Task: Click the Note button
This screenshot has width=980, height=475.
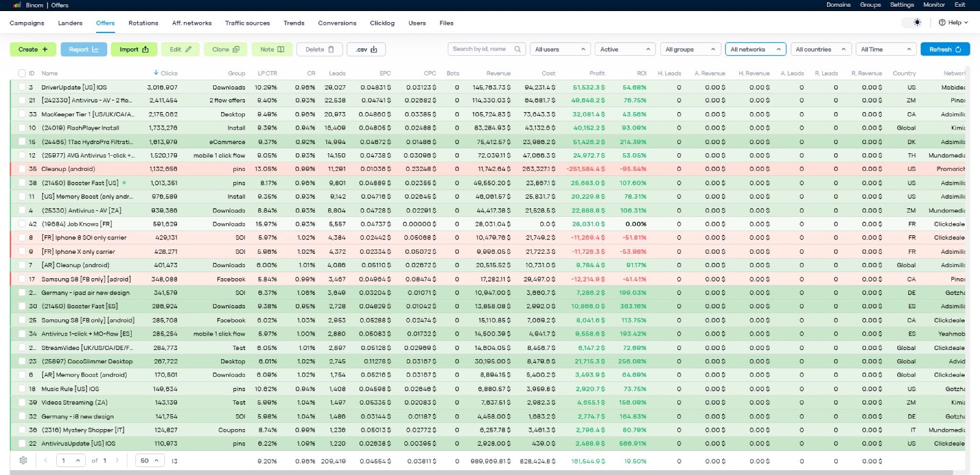Action: 272,50
